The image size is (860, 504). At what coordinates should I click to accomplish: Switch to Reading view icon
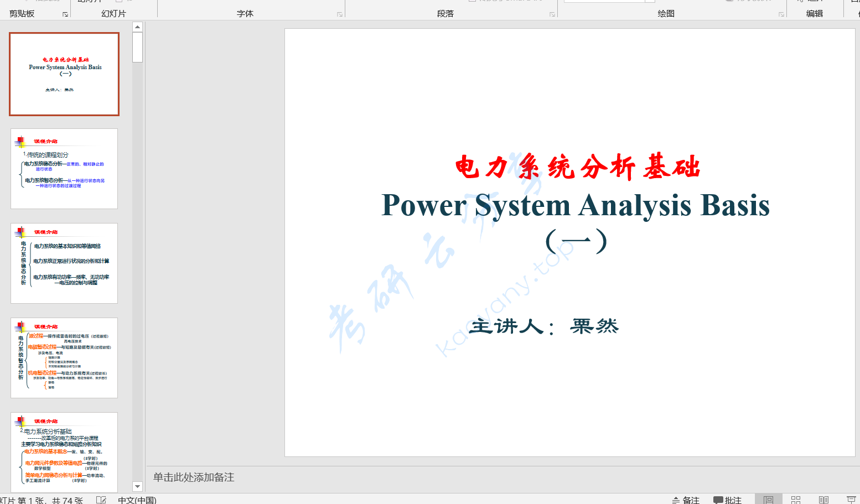(823, 500)
